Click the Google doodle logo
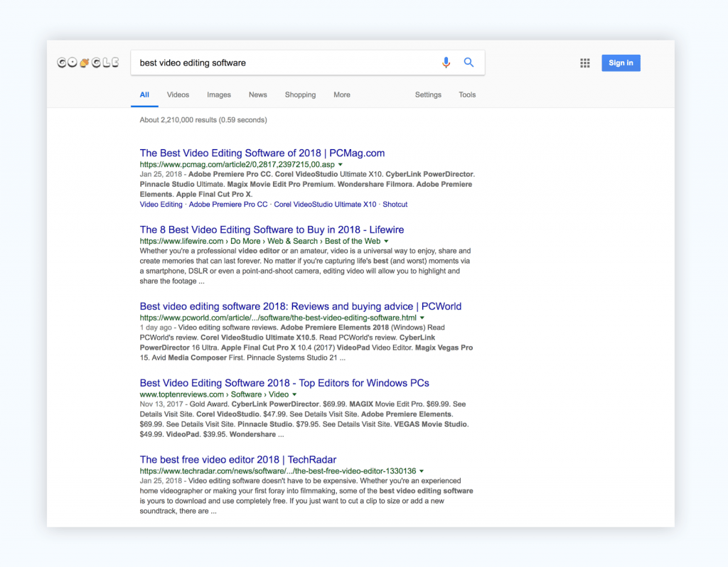Image resolution: width=728 pixels, height=567 pixels. [88, 63]
